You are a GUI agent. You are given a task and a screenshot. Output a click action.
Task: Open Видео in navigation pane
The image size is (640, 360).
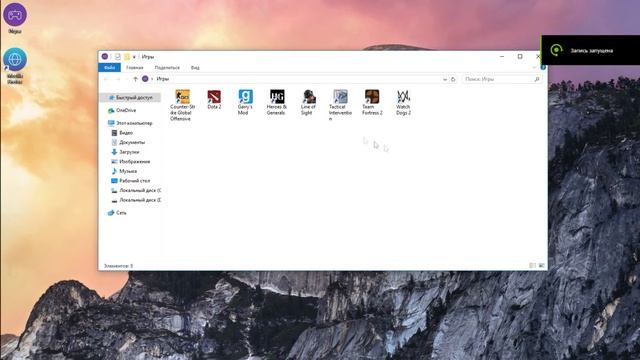coord(122,133)
